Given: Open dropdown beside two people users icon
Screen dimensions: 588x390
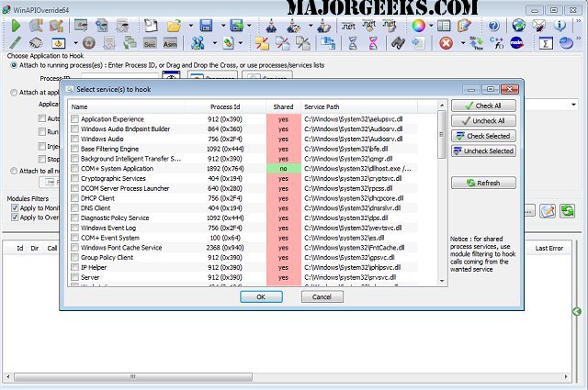Looking at the screenshot, I should [x=214, y=43].
